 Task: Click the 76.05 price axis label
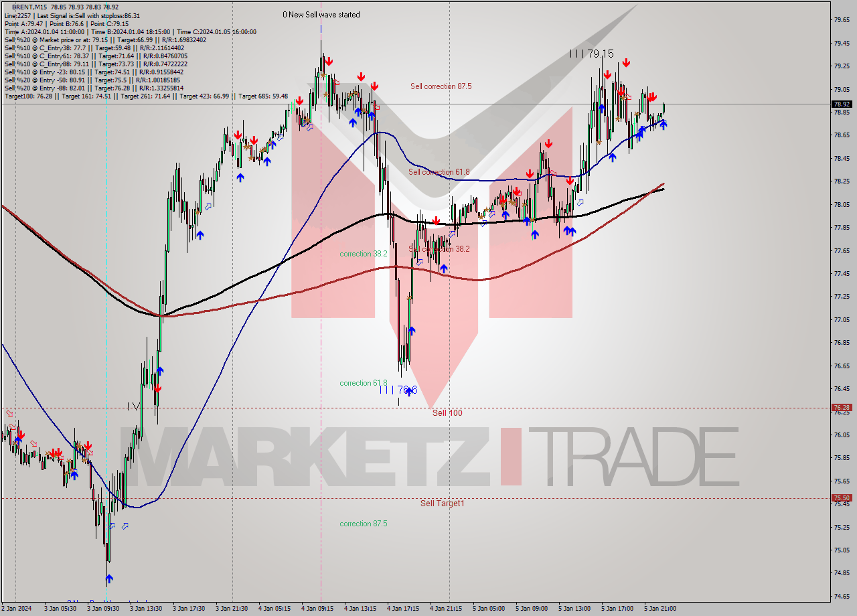pos(841,435)
